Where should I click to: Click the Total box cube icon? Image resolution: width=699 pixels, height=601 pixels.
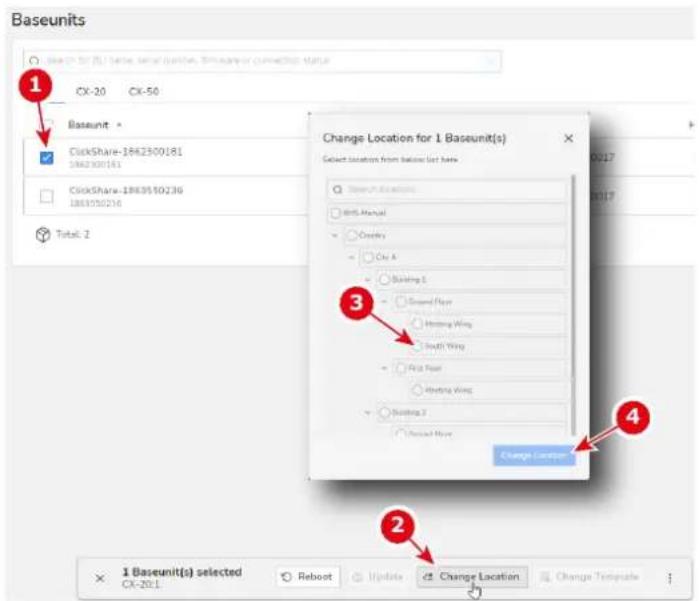43,235
